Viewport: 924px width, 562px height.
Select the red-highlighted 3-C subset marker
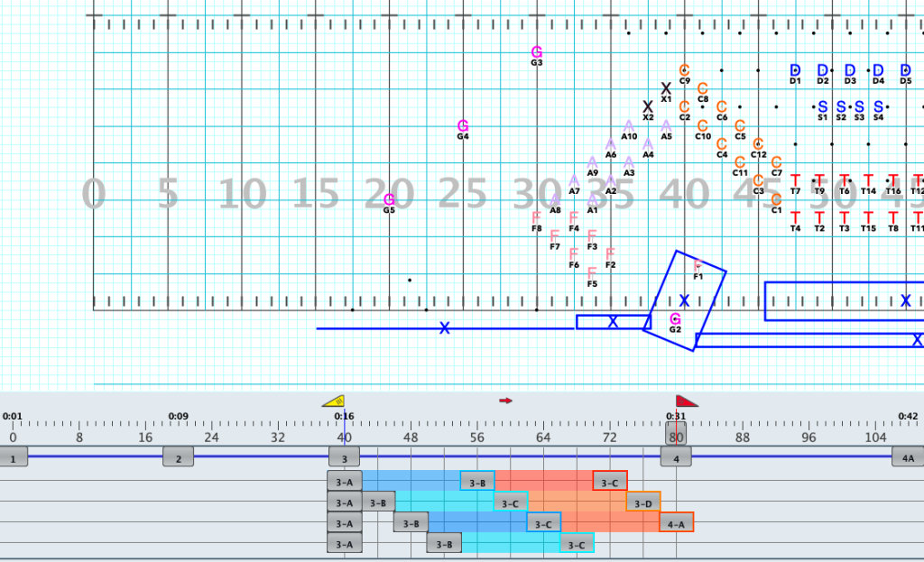609,481
